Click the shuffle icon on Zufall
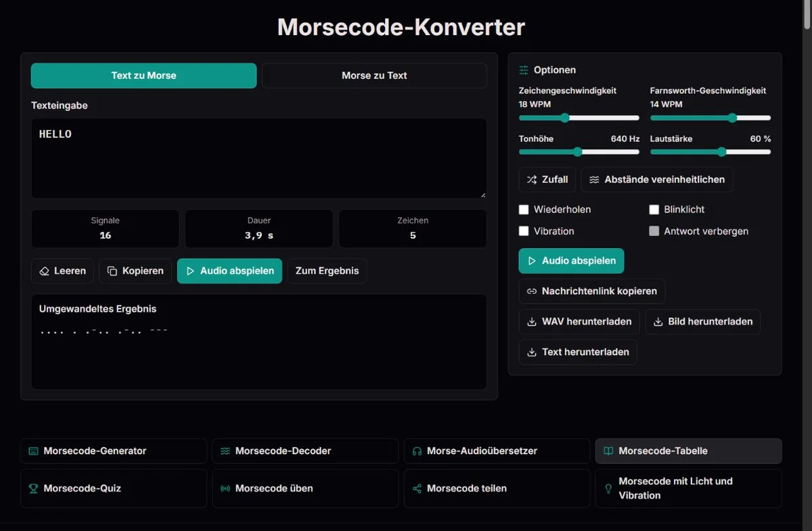 pyautogui.click(x=532, y=180)
